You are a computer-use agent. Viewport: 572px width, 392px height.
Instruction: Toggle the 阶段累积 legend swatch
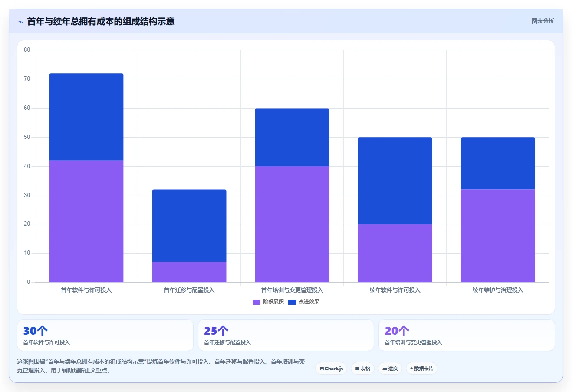point(256,302)
